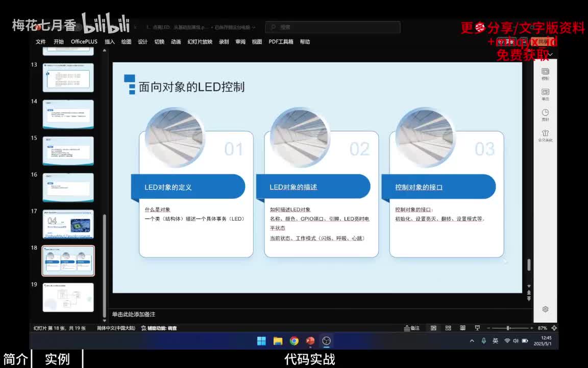Select slide 17 thumbnail
588x368 pixels.
[x=68, y=224]
